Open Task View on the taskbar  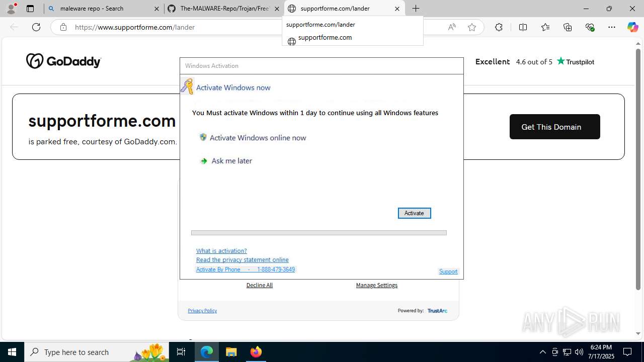pos(181,352)
